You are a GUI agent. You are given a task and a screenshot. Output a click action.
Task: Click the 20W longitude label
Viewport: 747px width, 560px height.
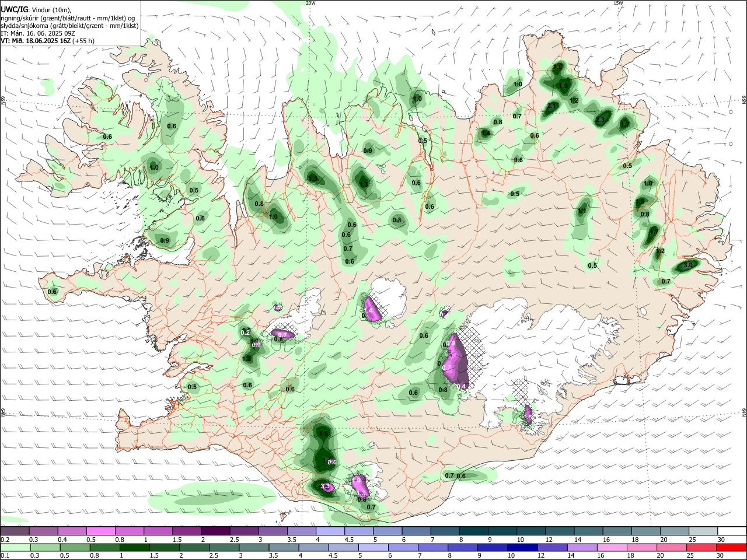(x=310, y=3)
